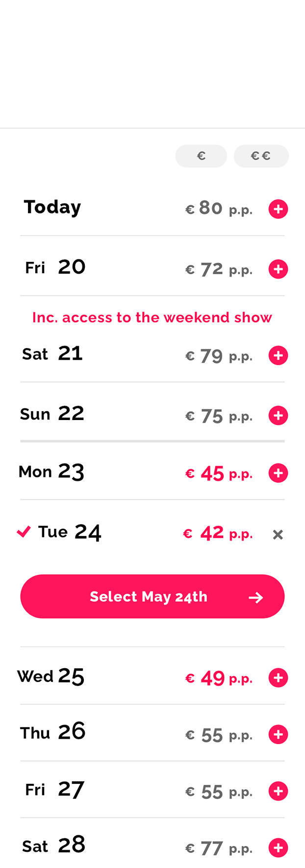Add Fri 27 with its plus icon
Image resolution: width=305 pixels, height=868 pixels.
click(x=278, y=791)
